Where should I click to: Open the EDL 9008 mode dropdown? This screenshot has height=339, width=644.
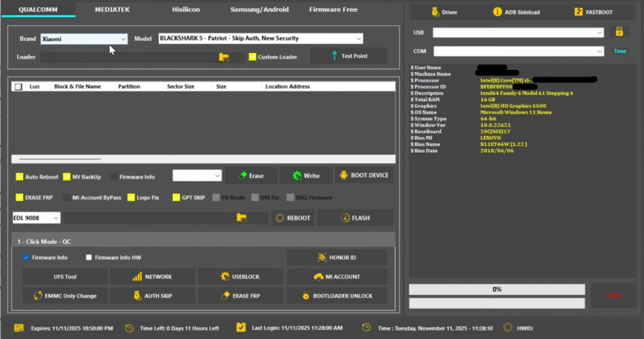[36, 218]
